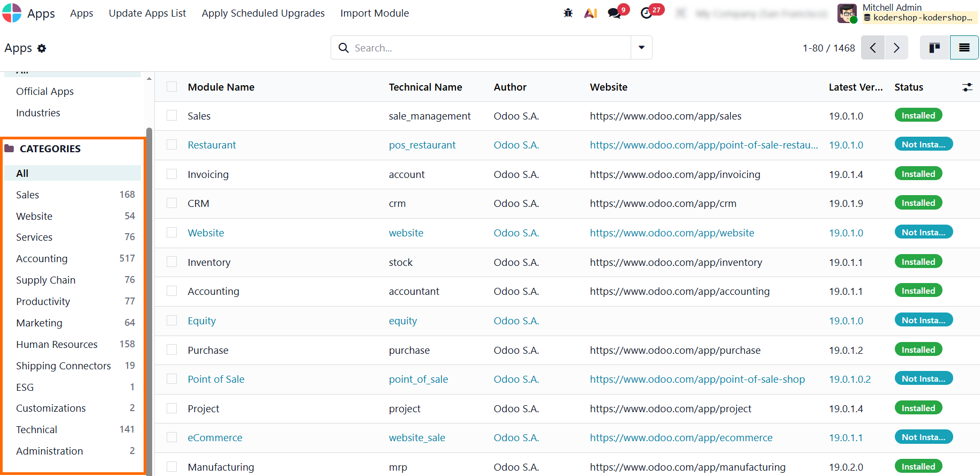This screenshot has height=476, width=980.
Task: Click the Categories folder icon
Action: [x=9, y=148]
